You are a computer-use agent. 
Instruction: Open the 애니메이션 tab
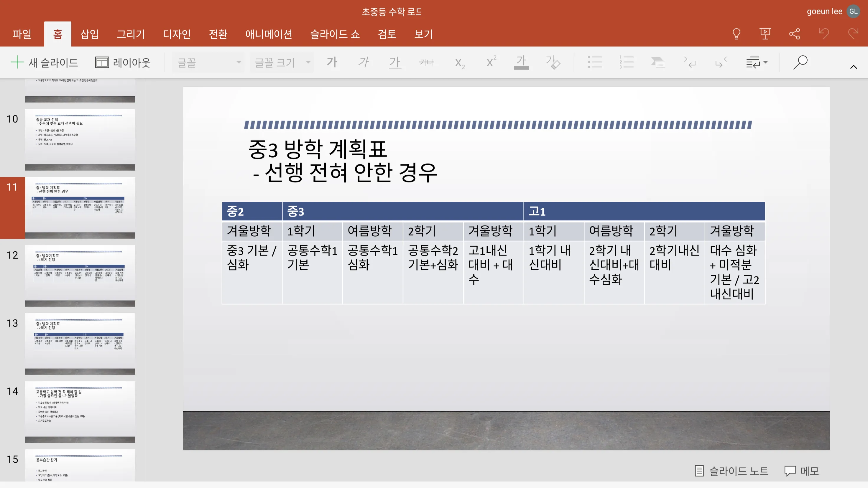click(x=269, y=34)
